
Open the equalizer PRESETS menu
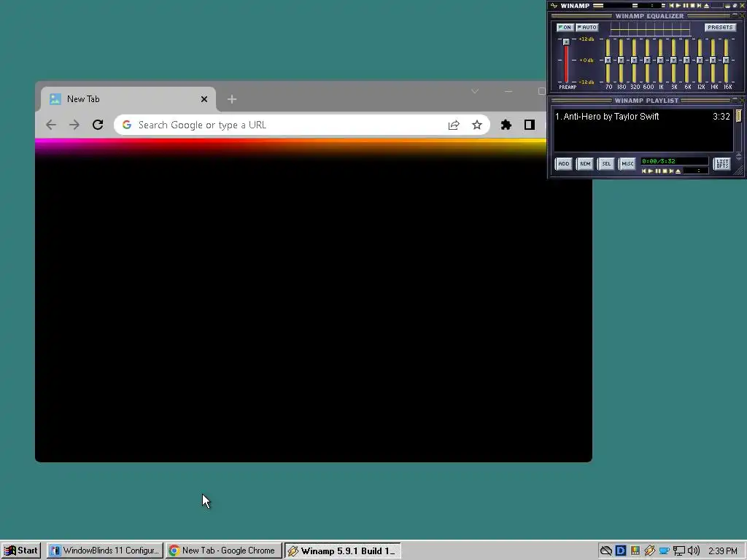720,28
